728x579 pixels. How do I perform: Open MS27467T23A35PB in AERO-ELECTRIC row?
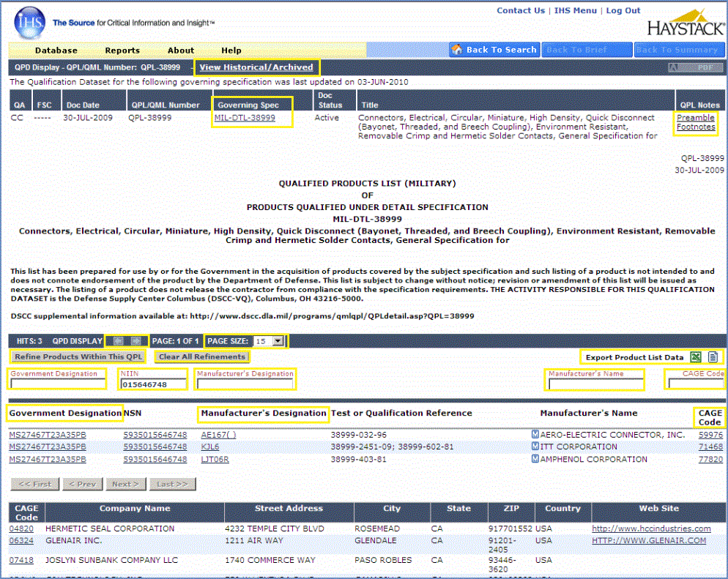pos(48,435)
